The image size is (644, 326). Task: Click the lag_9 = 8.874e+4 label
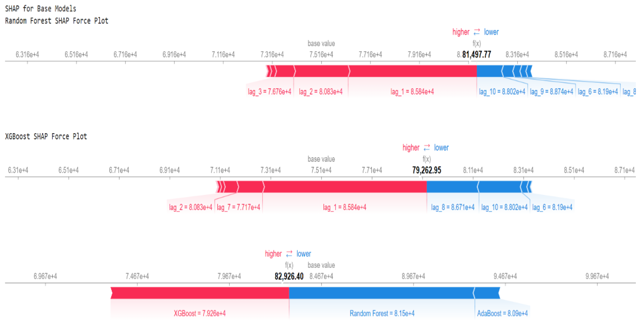[x=551, y=92]
